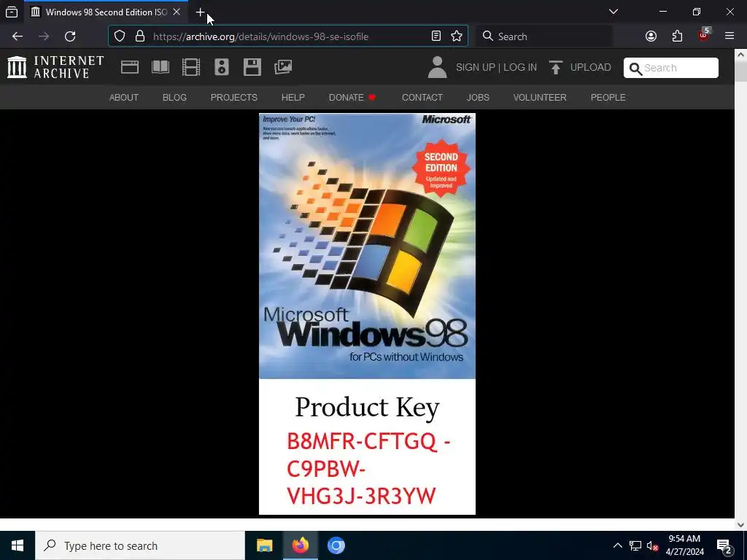Image resolution: width=747 pixels, height=560 pixels.
Task: Open network status tray icon
Action: pyautogui.click(x=635, y=545)
